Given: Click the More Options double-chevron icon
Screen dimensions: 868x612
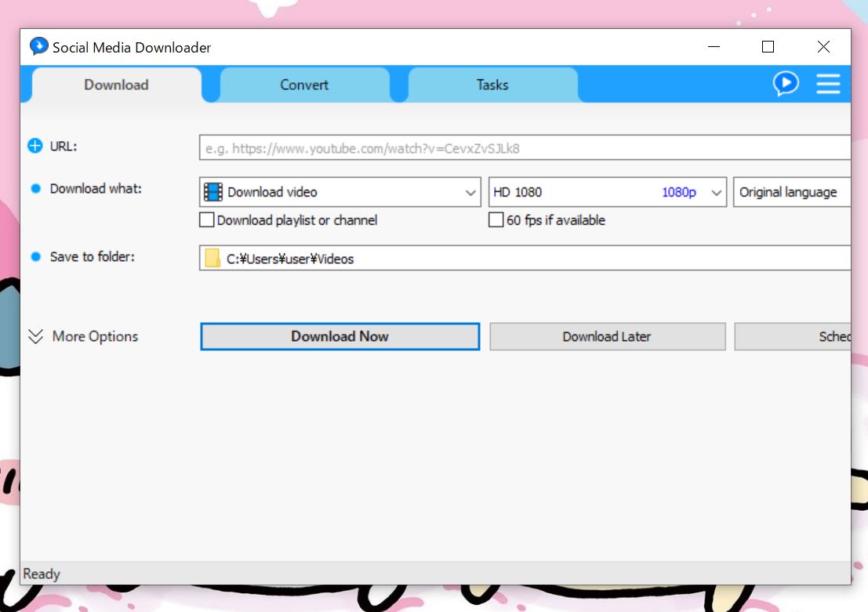Looking at the screenshot, I should 35,336.
